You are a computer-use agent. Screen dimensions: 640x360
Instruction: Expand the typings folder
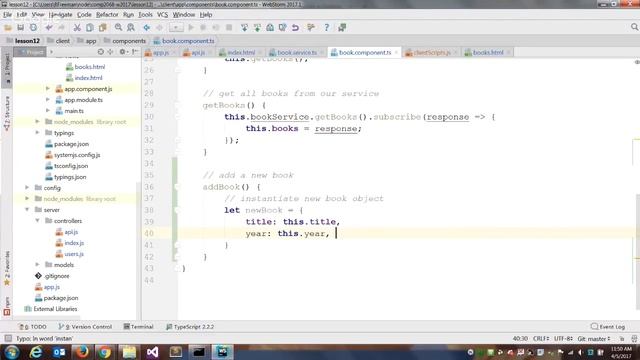click(x=37, y=133)
